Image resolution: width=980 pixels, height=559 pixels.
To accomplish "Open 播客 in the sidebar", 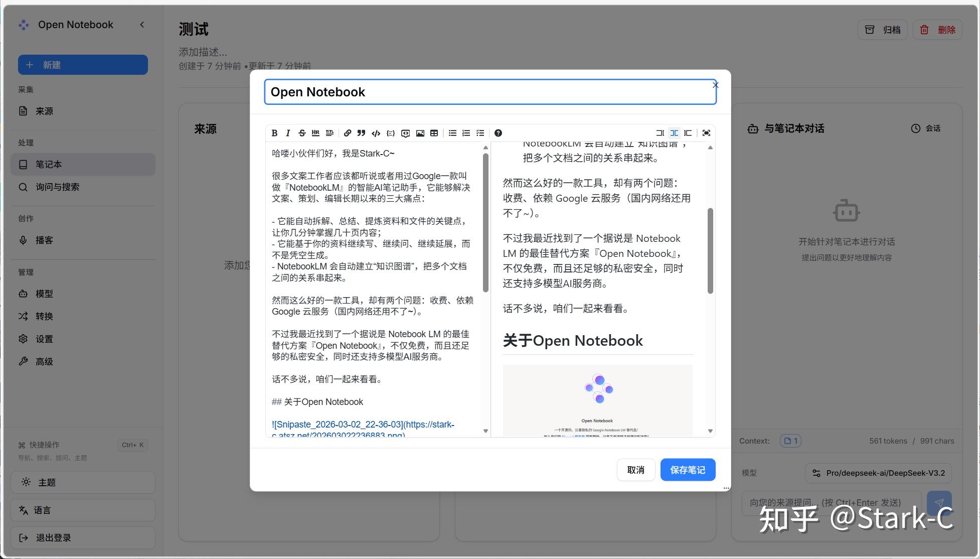I will [x=83, y=240].
